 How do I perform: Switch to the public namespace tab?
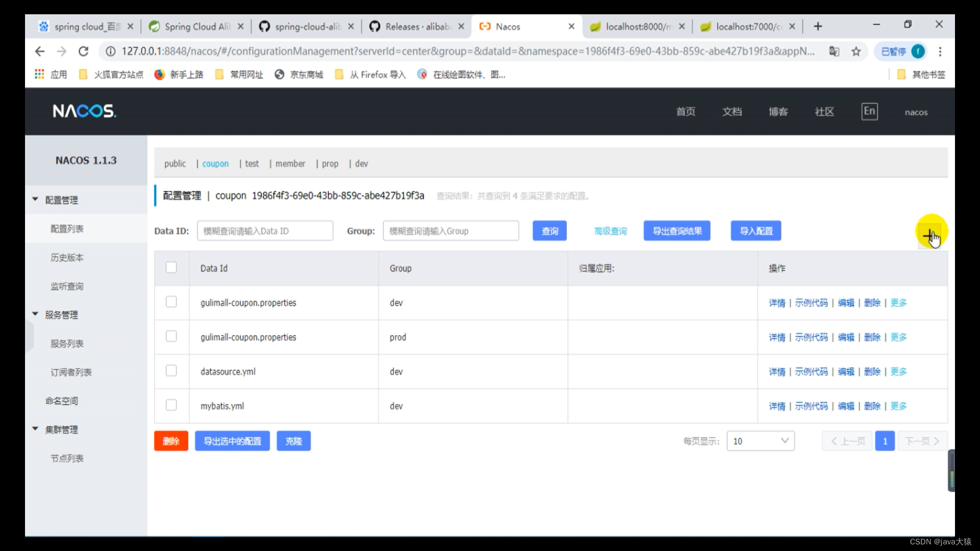(x=175, y=163)
